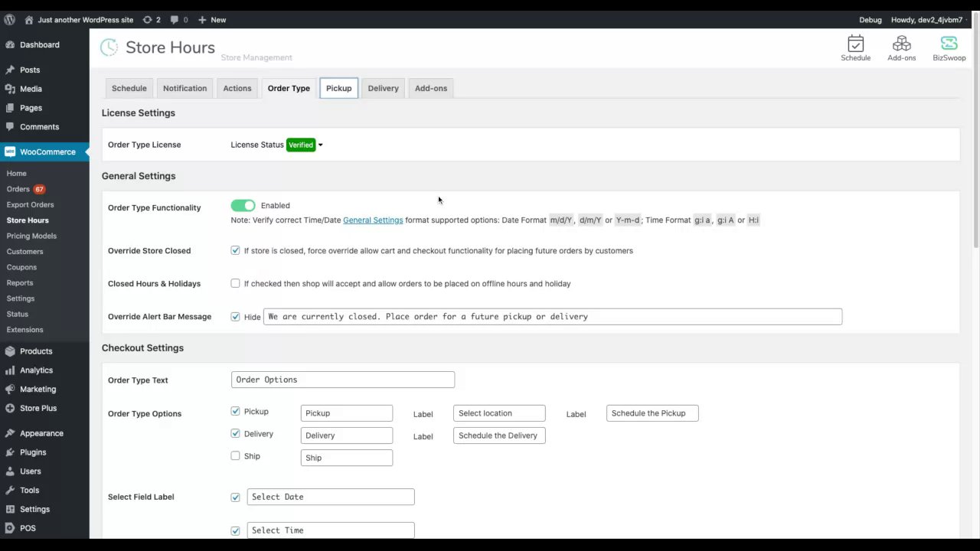Check Closed Hours & Holidays checkbox
This screenshot has width=980, height=551.
coord(235,283)
